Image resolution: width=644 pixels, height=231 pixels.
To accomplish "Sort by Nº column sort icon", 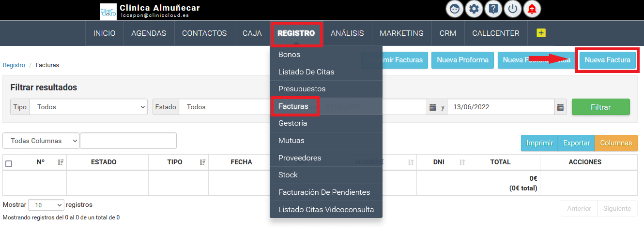I will click(61, 162).
